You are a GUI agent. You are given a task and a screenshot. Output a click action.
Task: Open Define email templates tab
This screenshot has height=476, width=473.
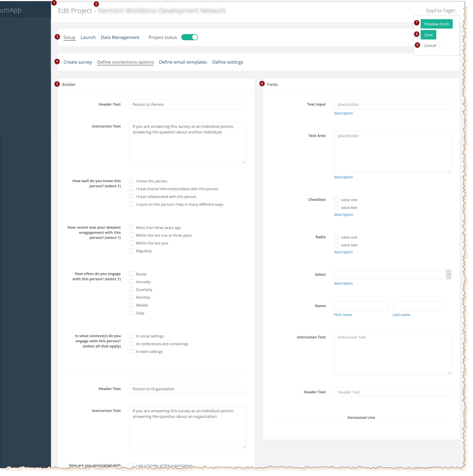pos(183,62)
